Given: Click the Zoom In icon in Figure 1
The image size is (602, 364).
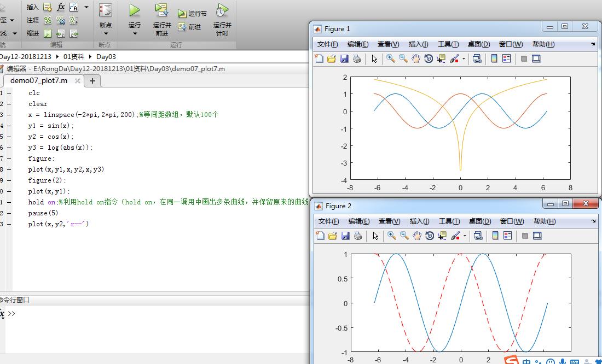Looking at the screenshot, I should 390,58.
